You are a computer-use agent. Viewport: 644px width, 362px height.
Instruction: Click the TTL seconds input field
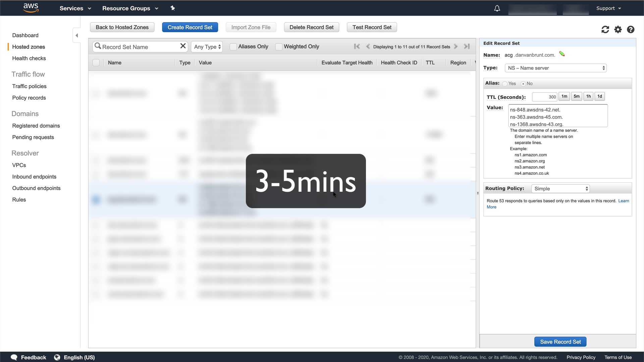544,97
